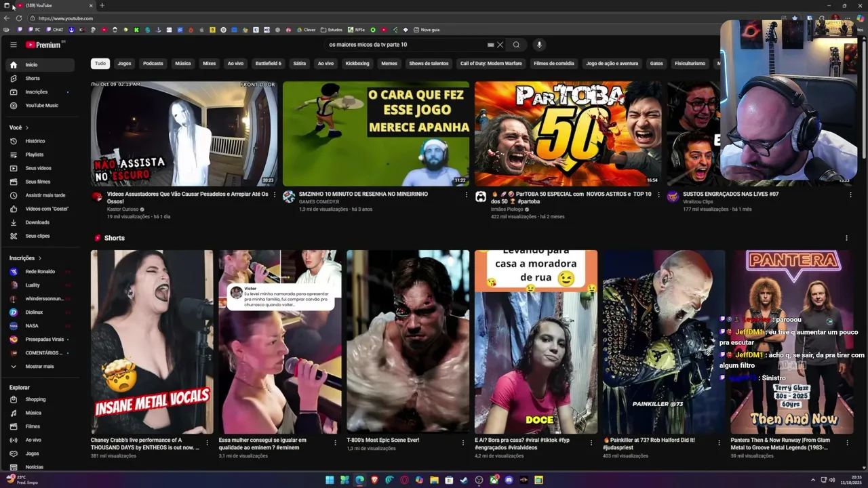Expand the Você section chevron
This screenshot has width=868, height=488.
(x=27, y=127)
